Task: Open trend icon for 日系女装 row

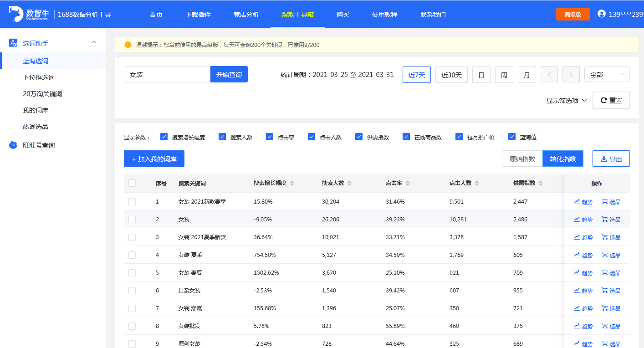Action: coord(577,290)
